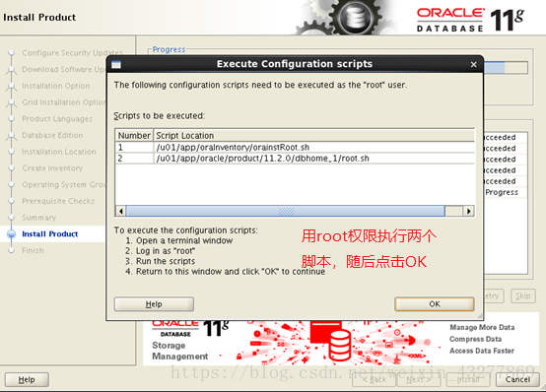Image resolution: width=546 pixels, height=392 pixels.
Task: Select Summary step in sidebar
Action: 39,218
